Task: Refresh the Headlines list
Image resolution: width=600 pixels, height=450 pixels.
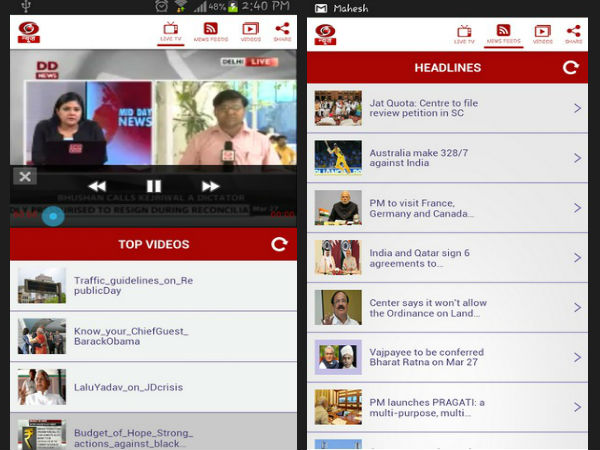Action: click(x=571, y=68)
